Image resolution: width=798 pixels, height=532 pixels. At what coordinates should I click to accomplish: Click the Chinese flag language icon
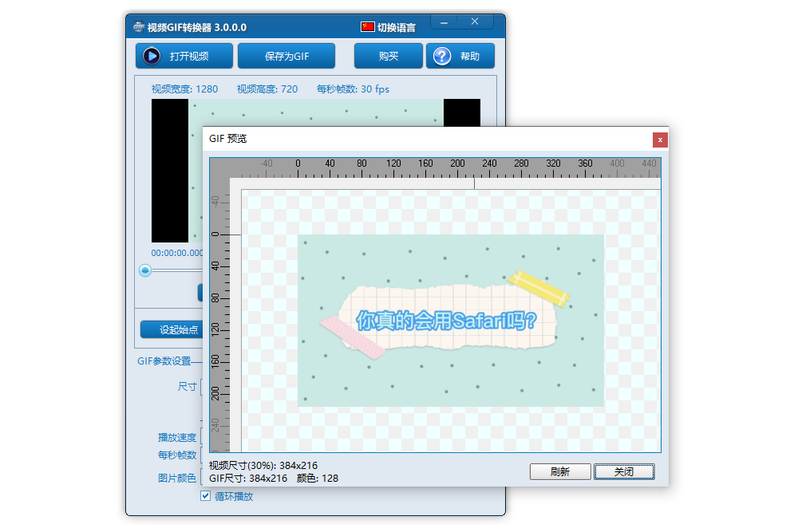click(367, 27)
